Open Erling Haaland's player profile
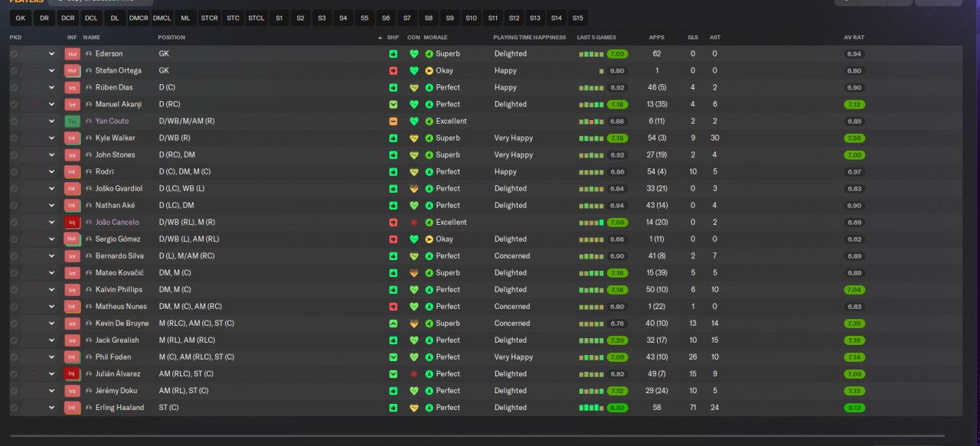The height and width of the screenshot is (446, 980). 119,407
